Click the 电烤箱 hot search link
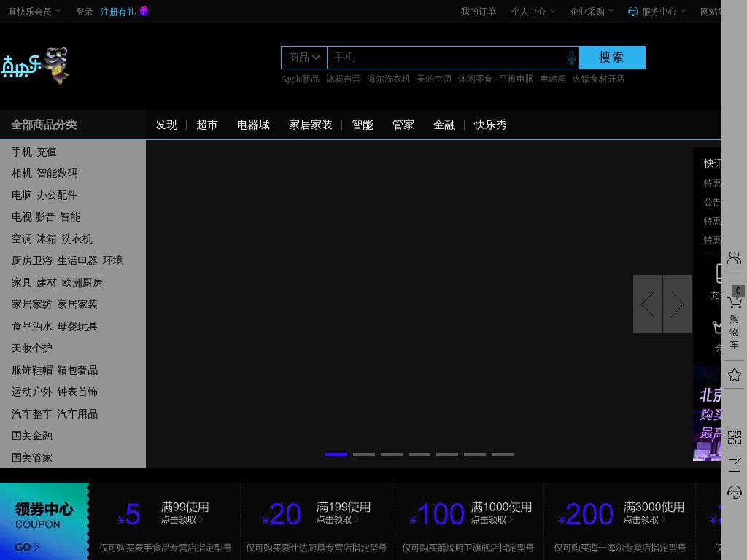This screenshot has width=747, height=560. pyautogui.click(x=553, y=79)
